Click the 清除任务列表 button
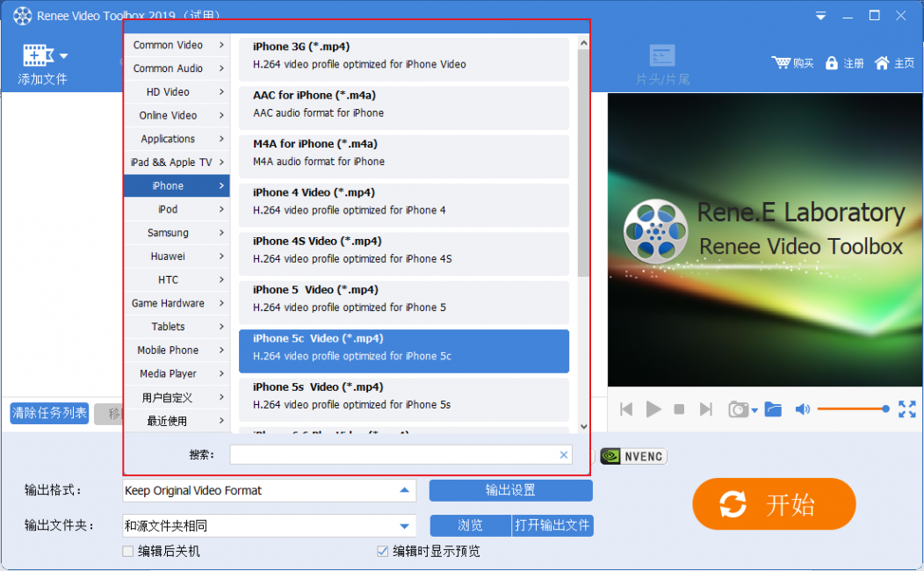924x571 pixels. click(x=49, y=413)
